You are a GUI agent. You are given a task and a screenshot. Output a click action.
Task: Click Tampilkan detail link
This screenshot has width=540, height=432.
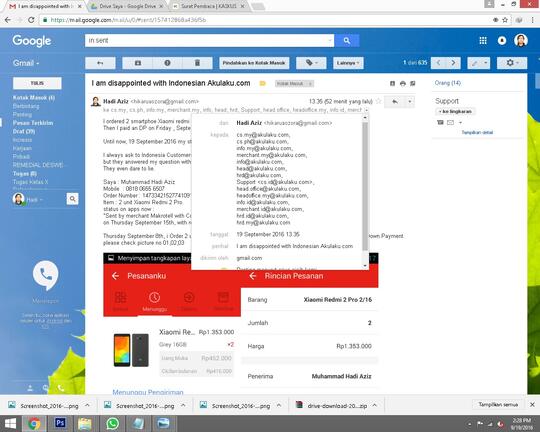(x=477, y=132)
